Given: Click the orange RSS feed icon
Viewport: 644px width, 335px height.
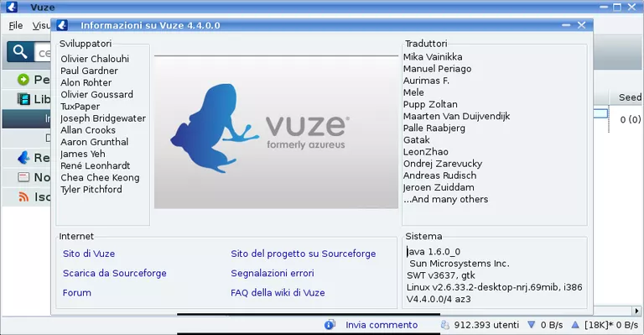Looking at the screenshot, I should click(x=23, y=197).
